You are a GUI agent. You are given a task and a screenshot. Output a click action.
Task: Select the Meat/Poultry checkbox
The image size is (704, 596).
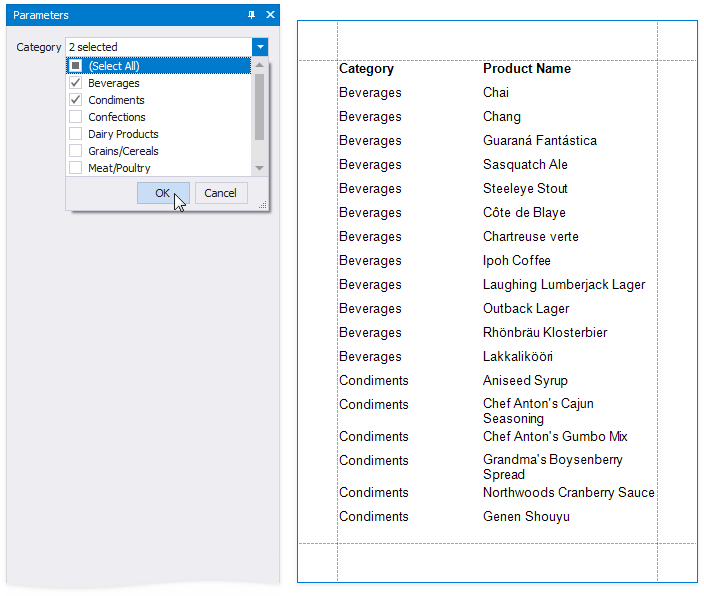click(76, 168)
